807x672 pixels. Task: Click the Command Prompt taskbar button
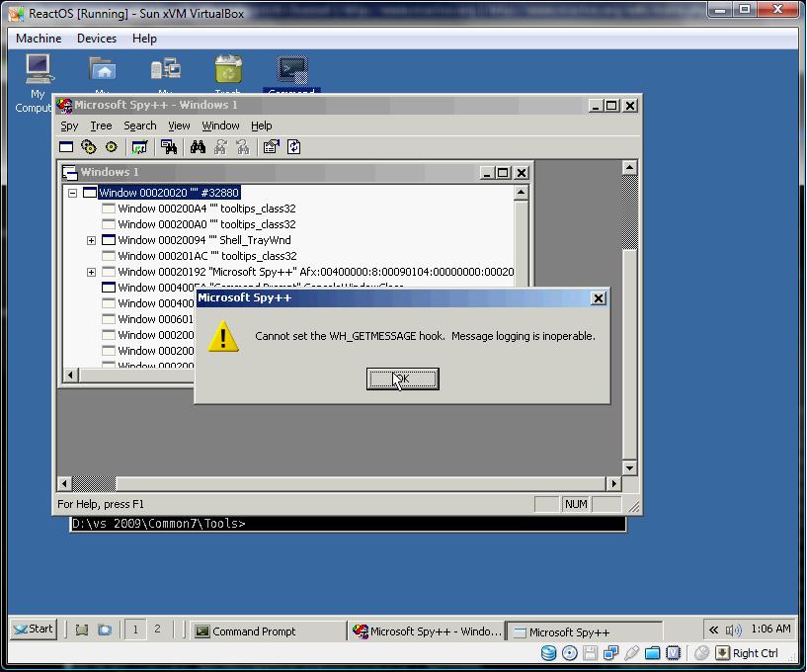[x=268, y=631]
